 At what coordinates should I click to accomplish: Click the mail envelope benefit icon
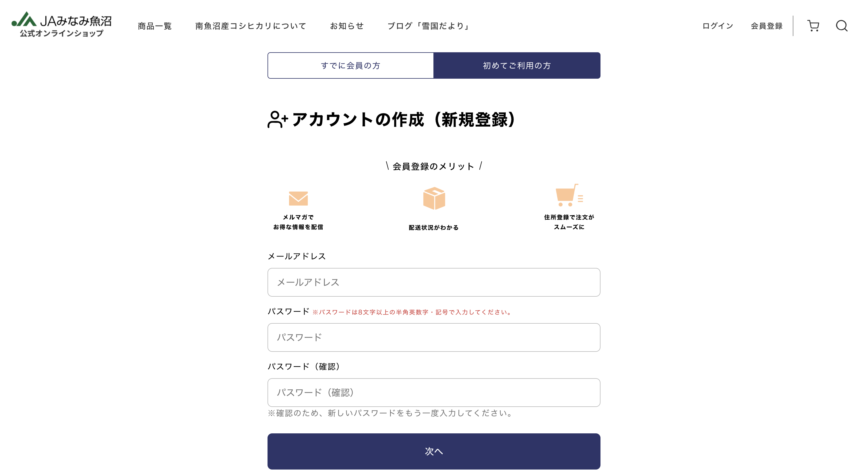tap(298, 199)
